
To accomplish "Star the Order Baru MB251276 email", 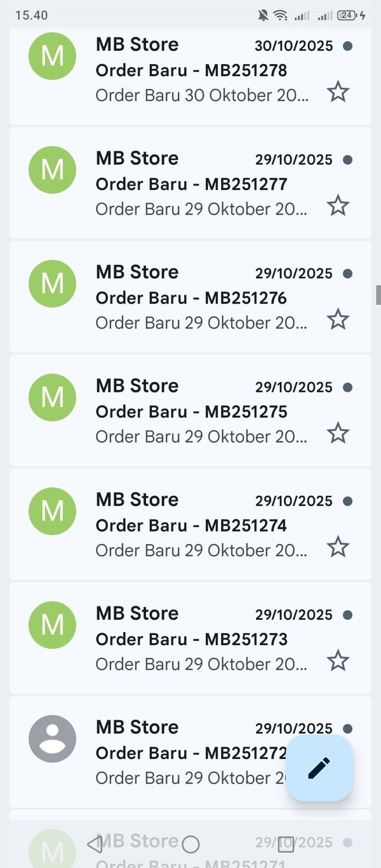I will coord(338,320).
